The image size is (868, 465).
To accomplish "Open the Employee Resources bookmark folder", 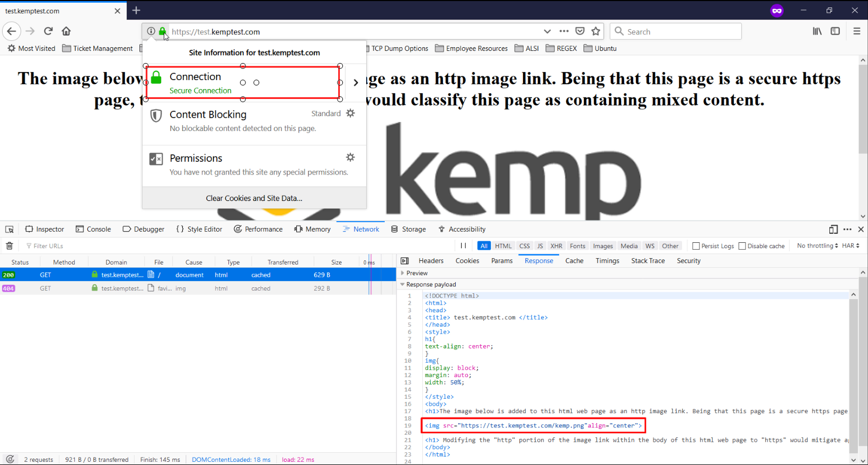I will [x=472, y=48].
